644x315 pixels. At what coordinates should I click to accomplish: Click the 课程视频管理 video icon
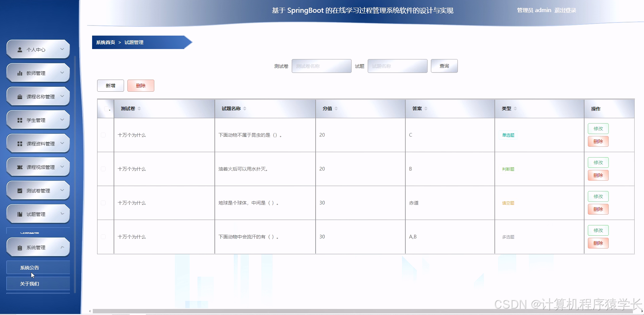click(x=19, y=167)
